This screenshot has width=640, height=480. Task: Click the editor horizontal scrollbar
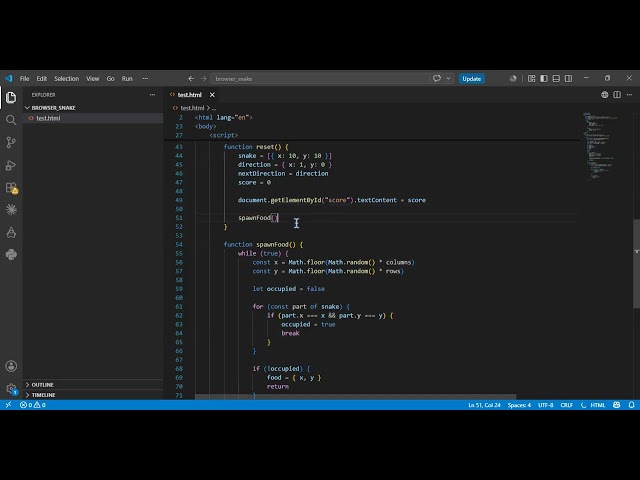(355, 397)
